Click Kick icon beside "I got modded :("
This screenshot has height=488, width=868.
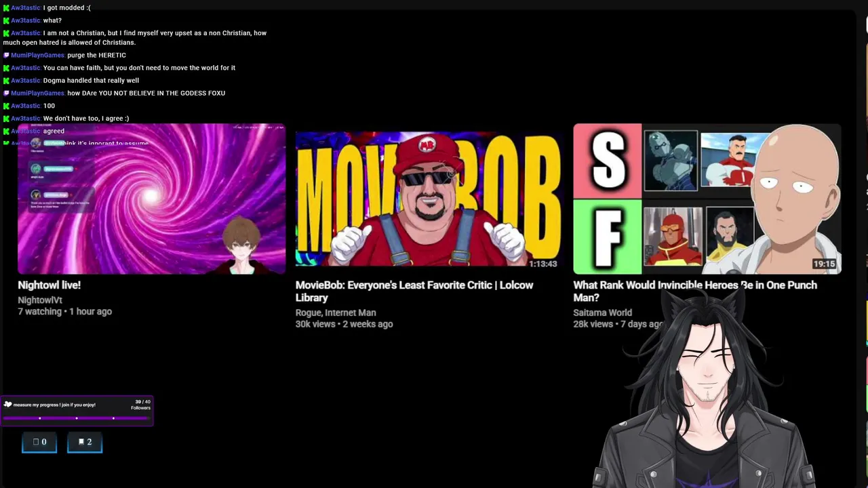pyautogui.click(x=6, y=7)
